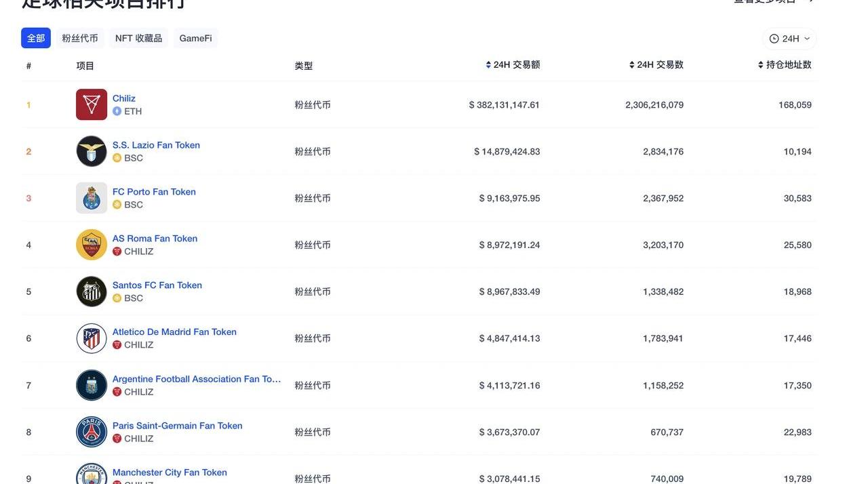Click the ETH chain icon under Chiliz
This screenshot has width=868, height=484.
[x=117, y=111]
